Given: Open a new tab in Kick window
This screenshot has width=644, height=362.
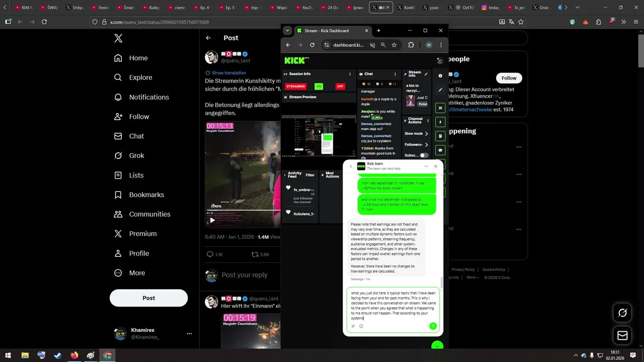Looking at the screenshot, I should click(x=379, y=31).
